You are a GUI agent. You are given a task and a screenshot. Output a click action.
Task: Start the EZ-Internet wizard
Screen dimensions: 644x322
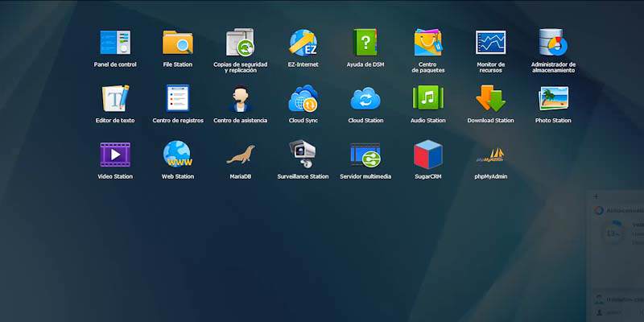[303, 43]
